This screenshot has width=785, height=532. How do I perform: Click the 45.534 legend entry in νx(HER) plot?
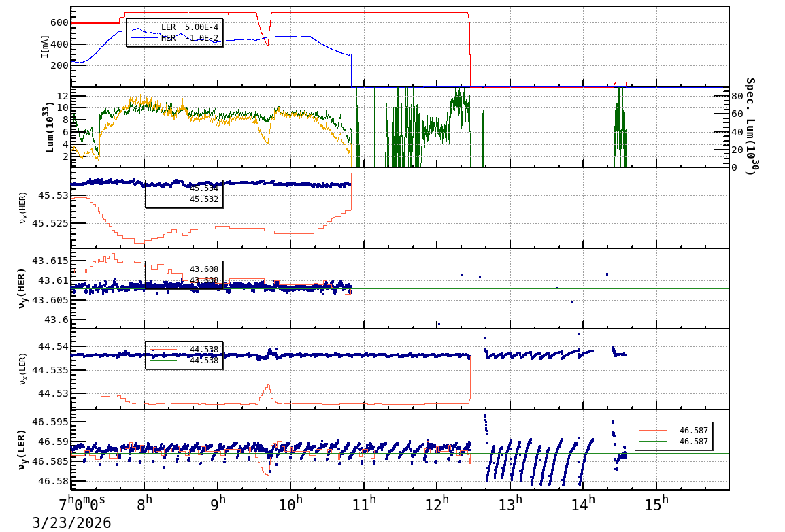(203, 188)
